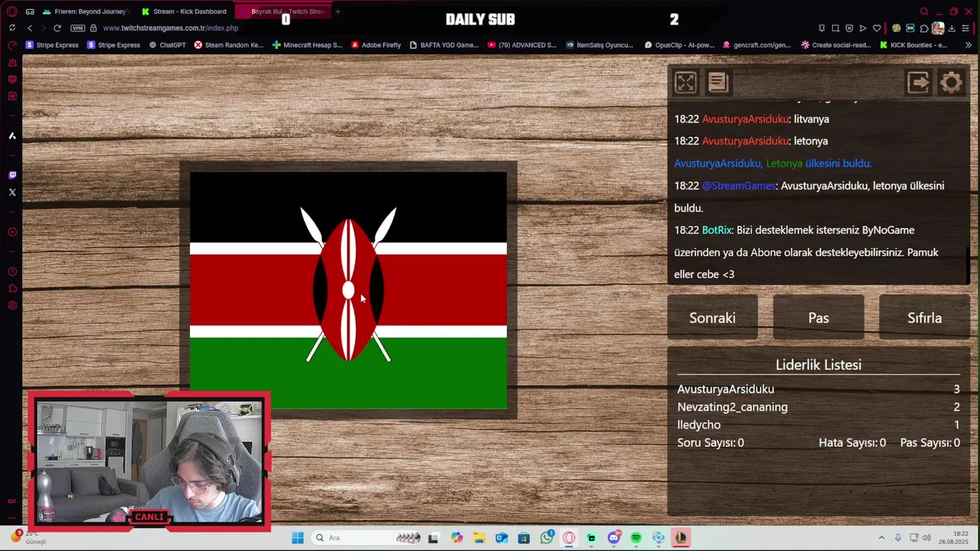Open X (Twitter) in Opera sidebar
Image resolution: width=980 pixels, height=551 pixels.
pos(12,192)
